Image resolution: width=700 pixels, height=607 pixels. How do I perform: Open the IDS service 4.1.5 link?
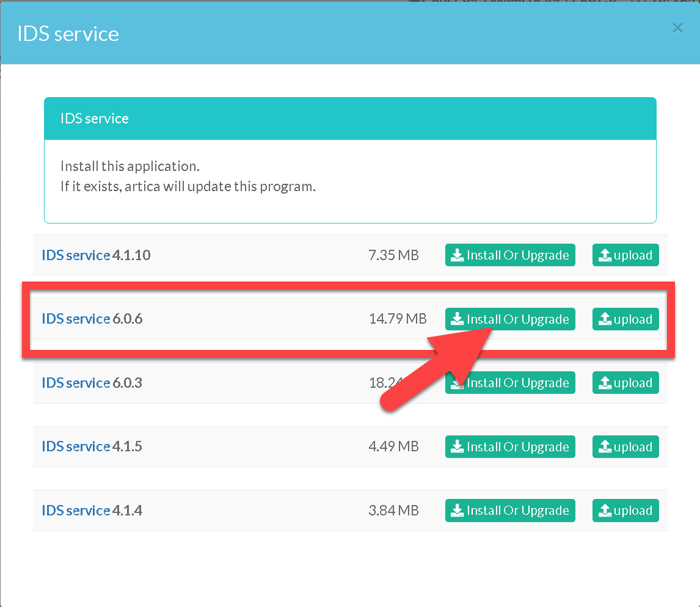(x=76, y=446)
